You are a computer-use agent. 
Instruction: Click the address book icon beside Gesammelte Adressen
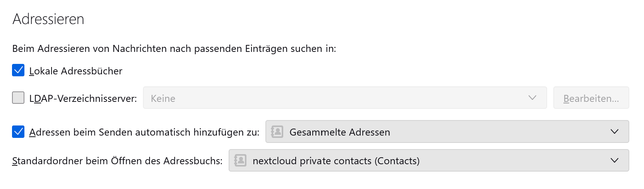(277, 132)
